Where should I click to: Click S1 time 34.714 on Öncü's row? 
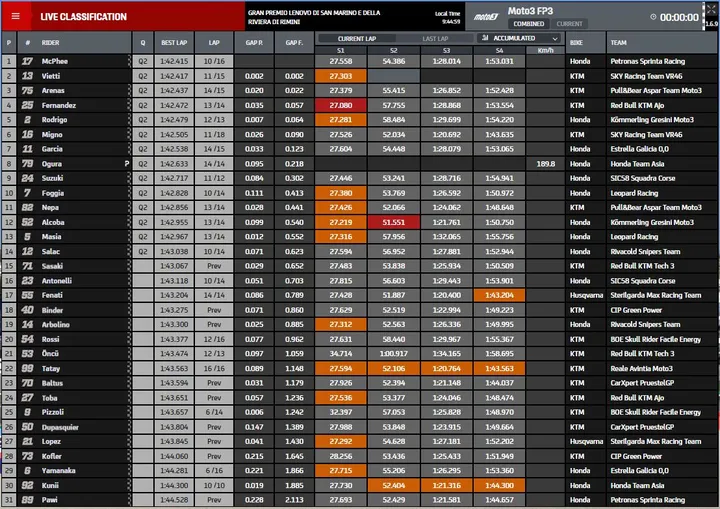(x=341, y=354)
